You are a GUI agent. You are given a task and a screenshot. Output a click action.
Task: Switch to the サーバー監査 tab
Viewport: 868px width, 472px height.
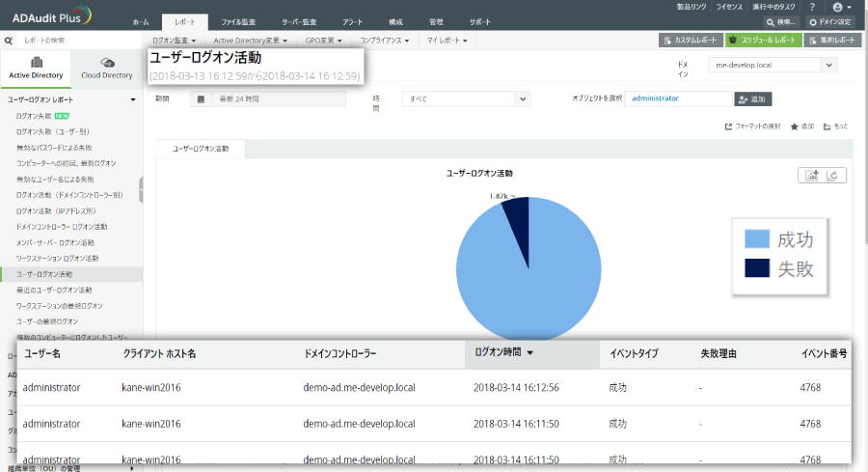(303, 21)
